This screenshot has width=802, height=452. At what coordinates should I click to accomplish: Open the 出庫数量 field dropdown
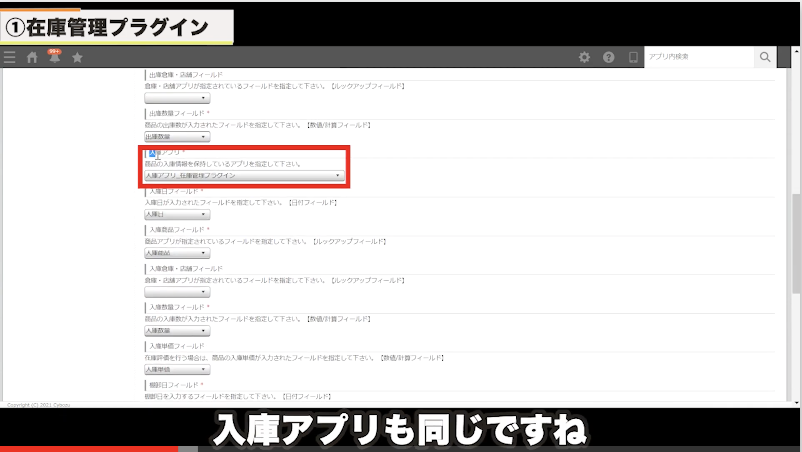click(x=177, y=136)
